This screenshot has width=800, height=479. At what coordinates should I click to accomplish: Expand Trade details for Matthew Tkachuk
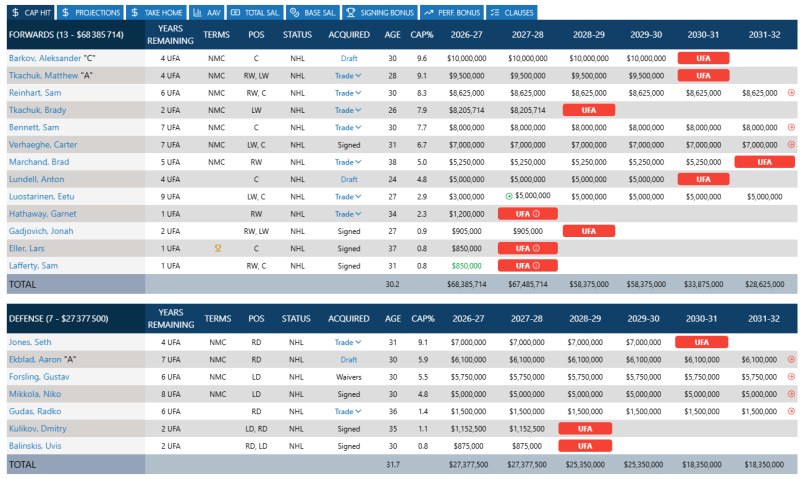[348, 75]
